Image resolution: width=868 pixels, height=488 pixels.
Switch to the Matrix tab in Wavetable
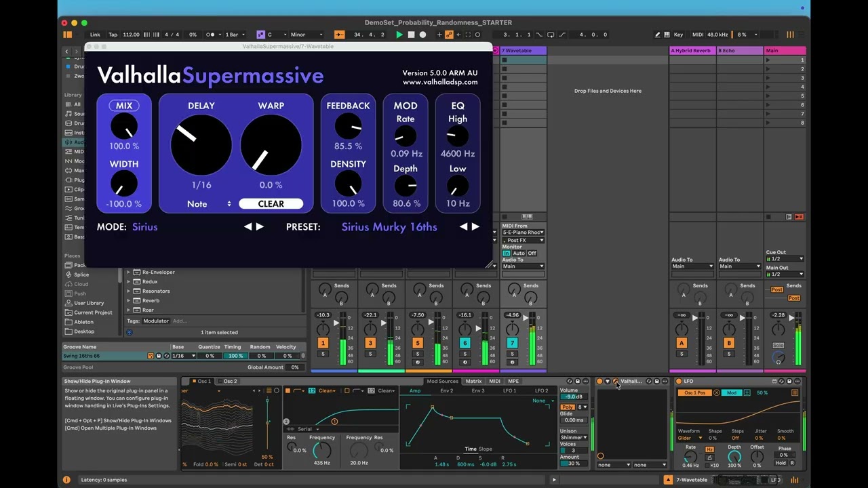[473, 381]
